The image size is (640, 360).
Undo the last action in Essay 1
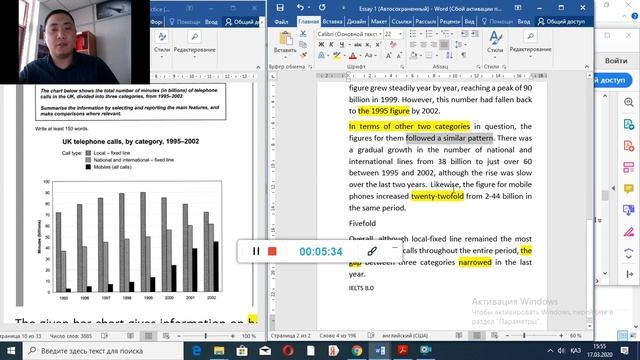pyautogui.click(x=300, y=7)
